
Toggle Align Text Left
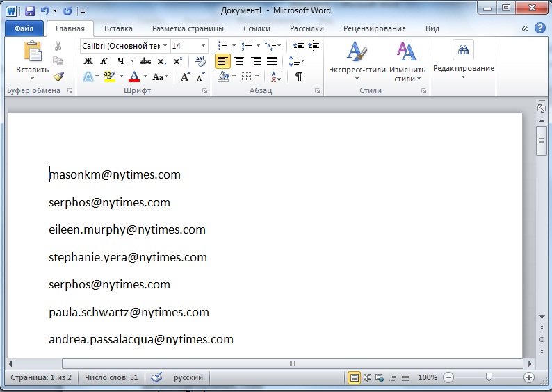pyautogui.click(x=223, y=61)
